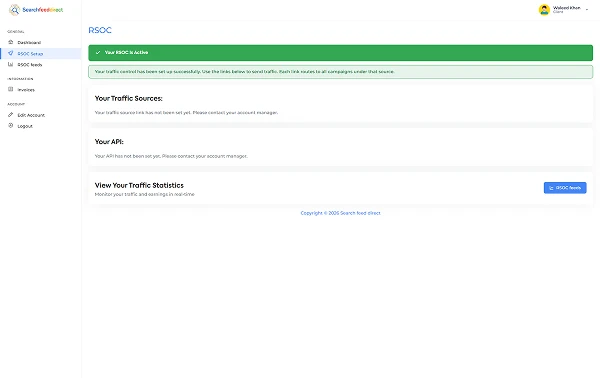This screenshot has width=600, height=378.
Task: Click the traffic source link not set message
Action: [186, 112]
